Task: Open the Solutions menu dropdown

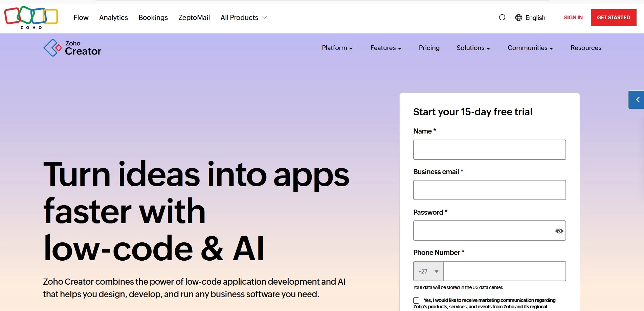Action: coord(473,48)
